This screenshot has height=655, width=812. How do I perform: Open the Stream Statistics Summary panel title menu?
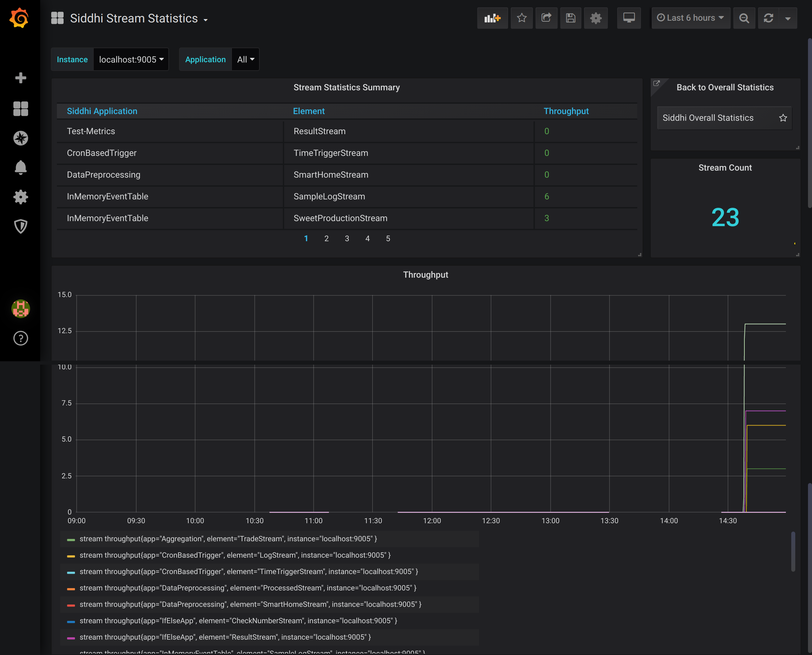coord(346,88)
